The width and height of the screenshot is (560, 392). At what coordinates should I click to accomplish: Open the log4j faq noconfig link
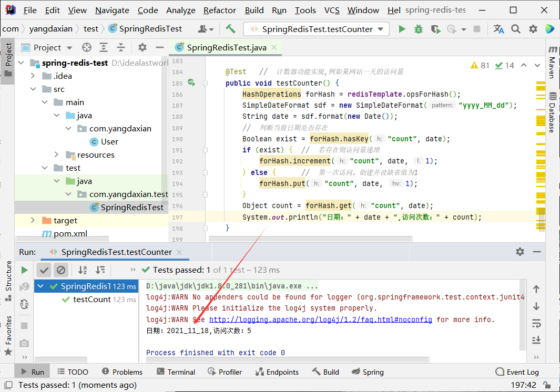coord(320,319)
